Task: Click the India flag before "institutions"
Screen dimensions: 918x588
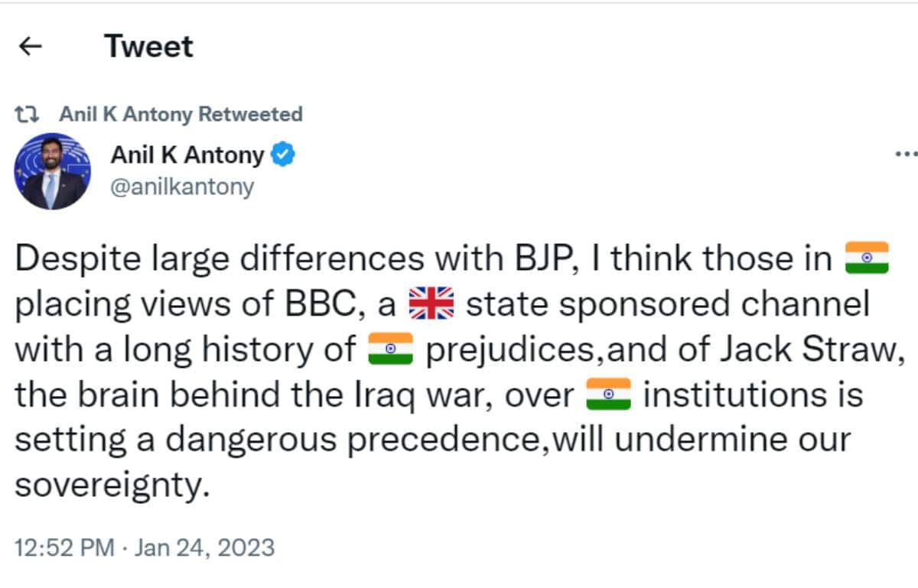Action: coord(608,395)
